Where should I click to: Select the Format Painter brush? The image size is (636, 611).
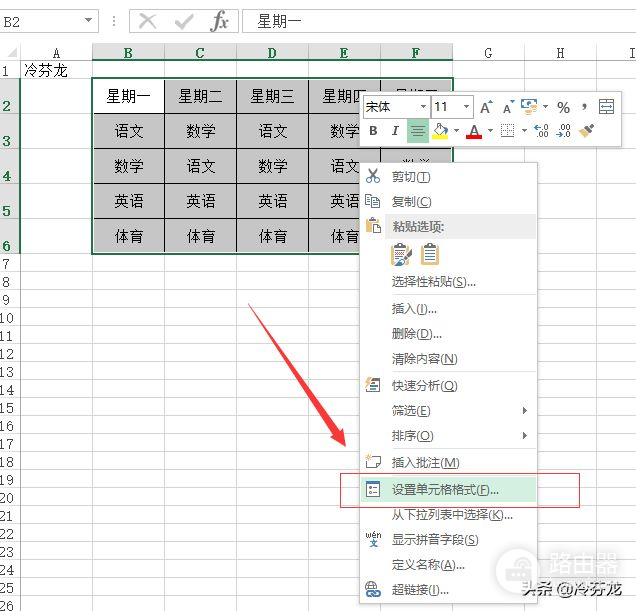(587, 131)
